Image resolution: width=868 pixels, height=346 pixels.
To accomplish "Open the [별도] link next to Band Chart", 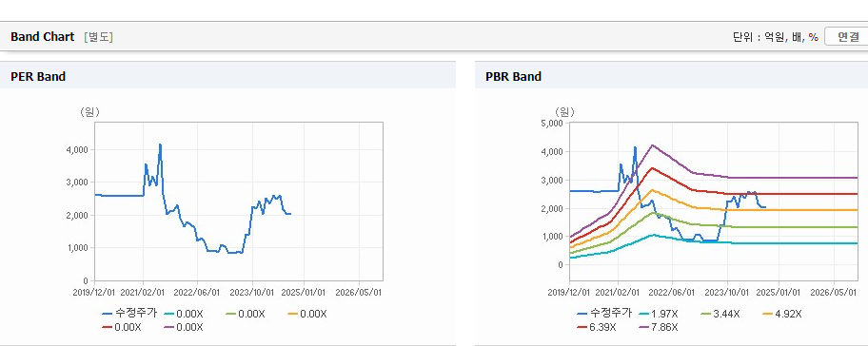I will click(99, 37).
